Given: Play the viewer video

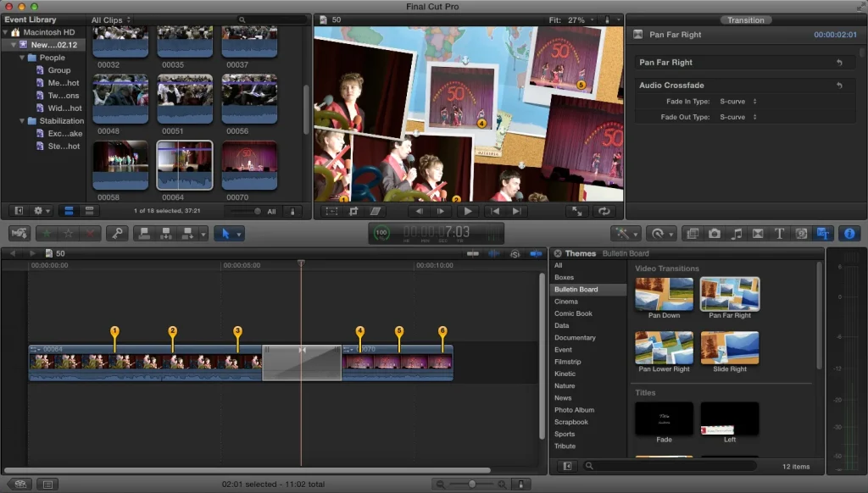Looking at the screenshot, I should click(468, 211).
